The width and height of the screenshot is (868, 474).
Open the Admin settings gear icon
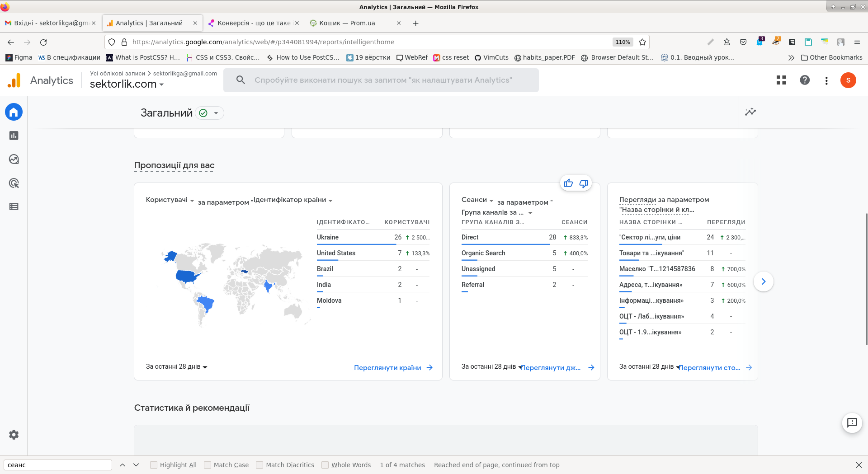click(x=14, y=435)
